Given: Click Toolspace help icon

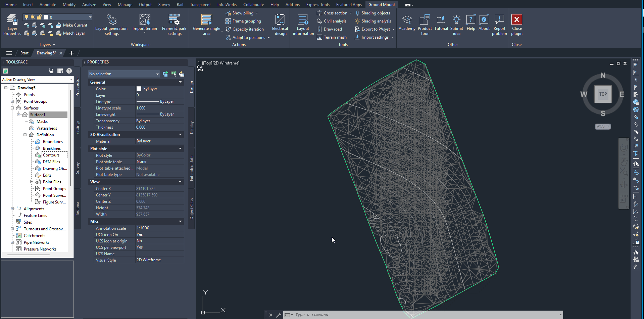Looking at the screenshot, I should 69,71.
